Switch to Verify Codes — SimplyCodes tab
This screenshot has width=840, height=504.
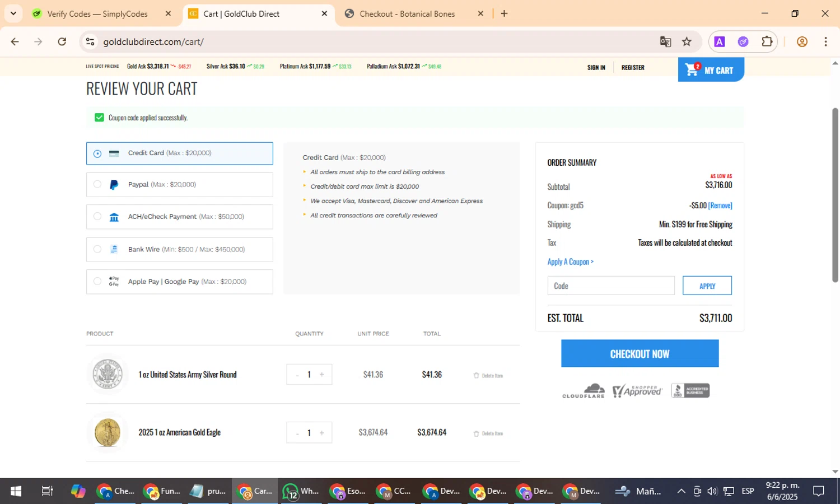pos(97,13)
